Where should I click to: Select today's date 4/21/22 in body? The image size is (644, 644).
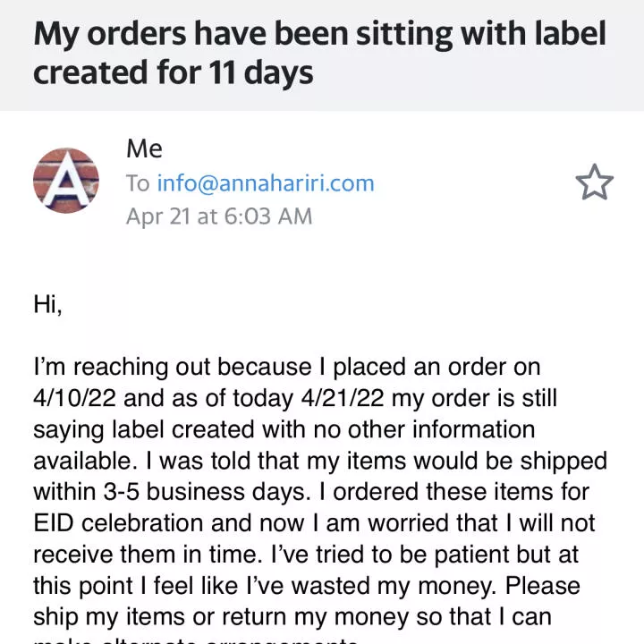[x=343, y=398]
